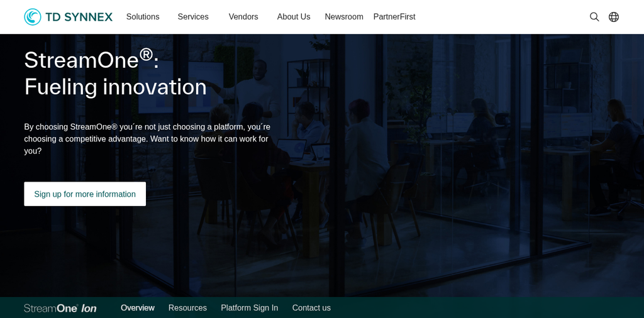The image size is (644, 318).
Task: Click the TD SYNNEX logo
Action: [68, 17]
